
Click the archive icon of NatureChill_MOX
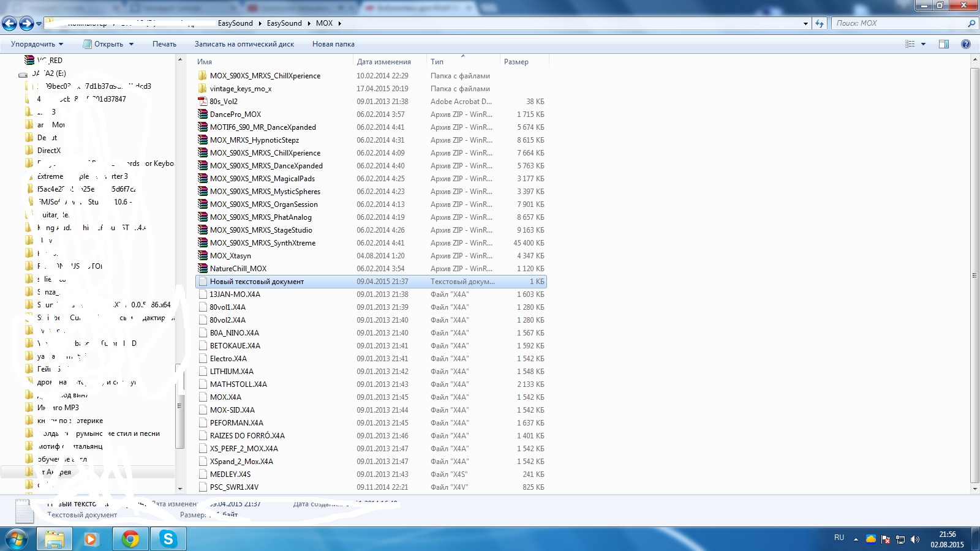point(203,269)
